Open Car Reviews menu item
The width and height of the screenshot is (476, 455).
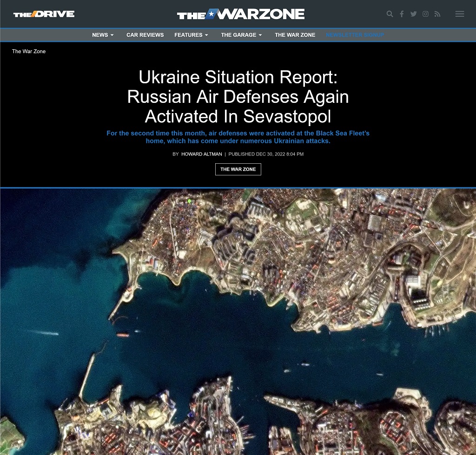click(145, 35)
